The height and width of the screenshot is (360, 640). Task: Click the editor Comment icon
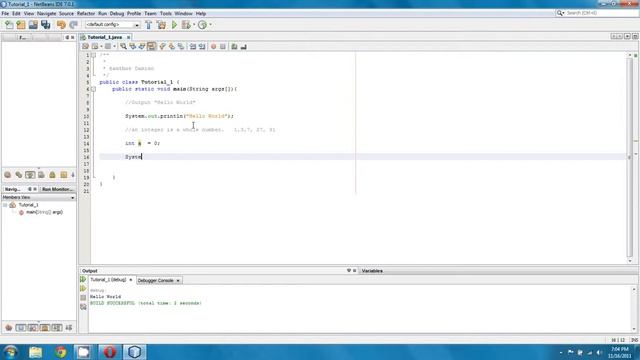tap(234, 47)
